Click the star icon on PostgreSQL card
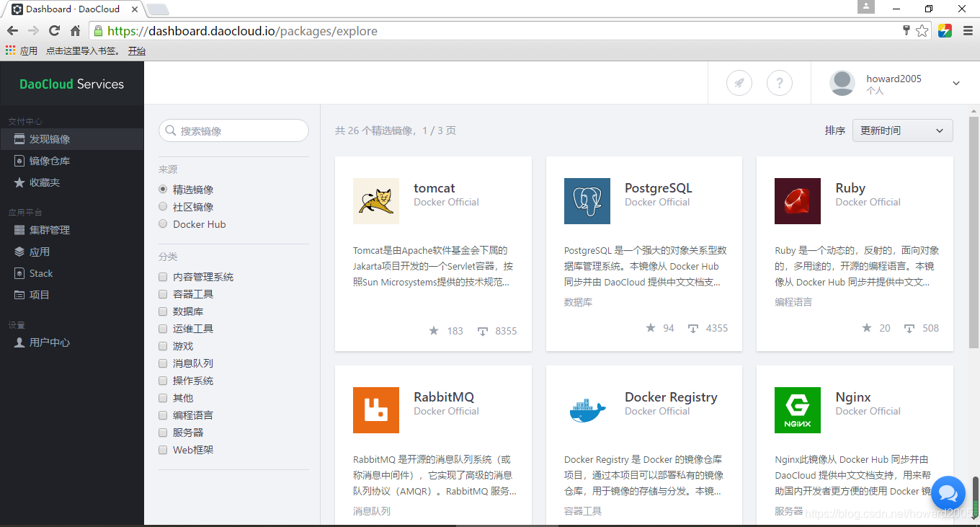The image size is (980, 527). (651, 327)
